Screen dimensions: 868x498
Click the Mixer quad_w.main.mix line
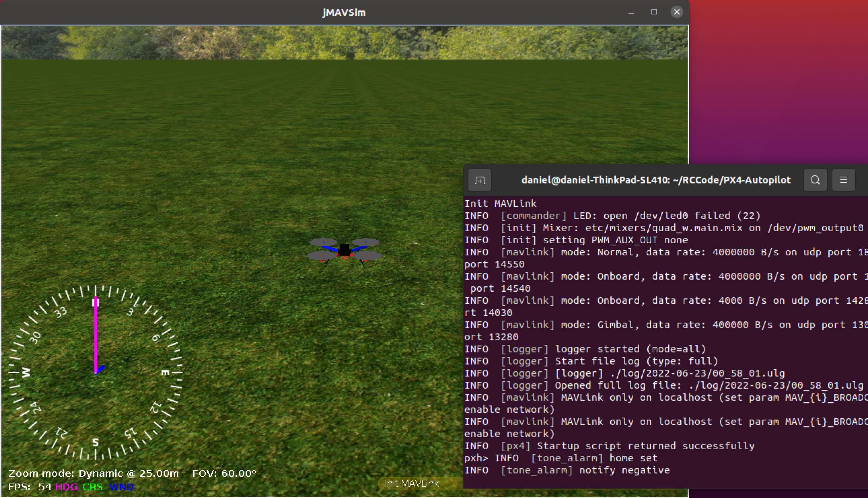pyautogui.click(x=664, y=228)
